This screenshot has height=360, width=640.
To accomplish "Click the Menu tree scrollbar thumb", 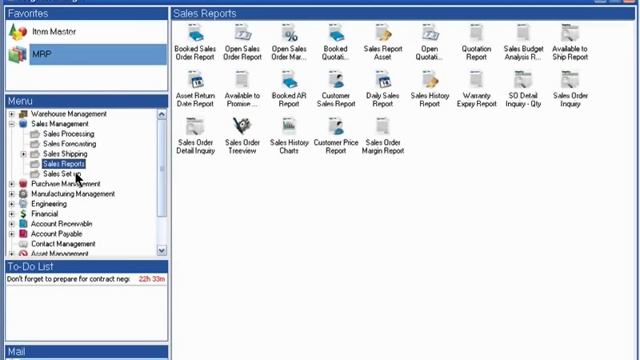I will point(162,168).
